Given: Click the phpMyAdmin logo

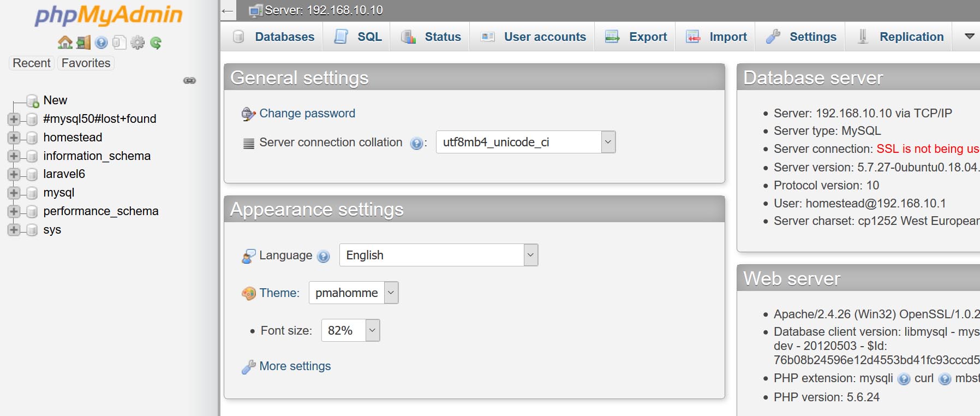Looking at the screenshot, I should (x=109, y=15).
